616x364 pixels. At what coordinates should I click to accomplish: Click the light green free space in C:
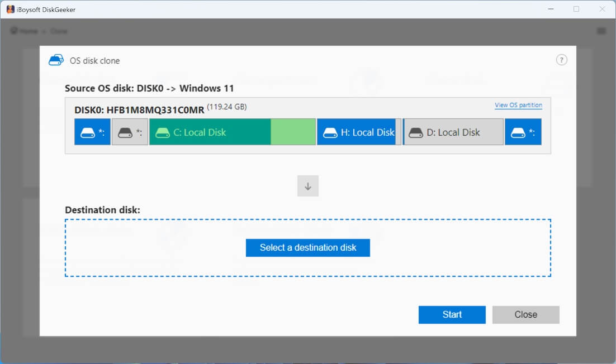pos(293,132)
